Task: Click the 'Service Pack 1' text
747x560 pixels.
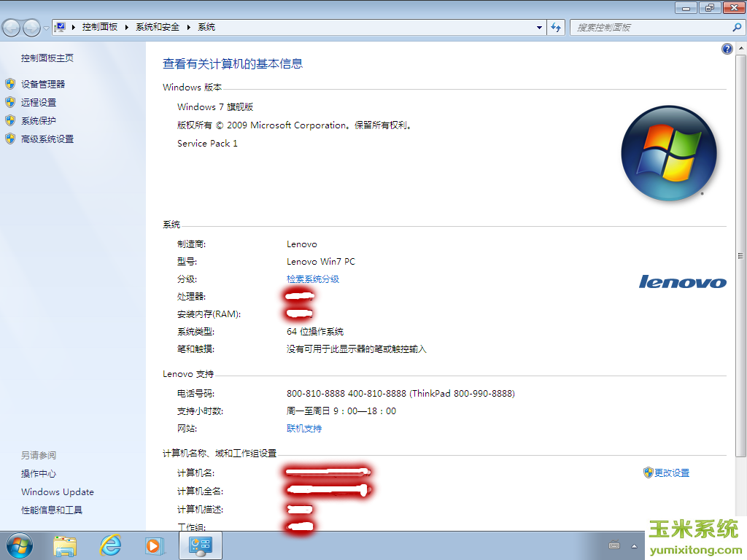Action: point(207,144)
